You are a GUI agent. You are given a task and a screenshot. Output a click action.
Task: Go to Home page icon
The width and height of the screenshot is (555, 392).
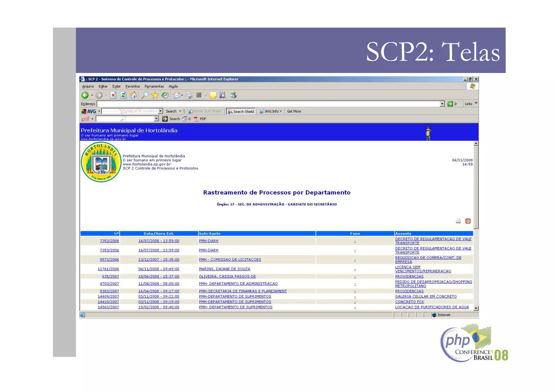tap(133, 95)
